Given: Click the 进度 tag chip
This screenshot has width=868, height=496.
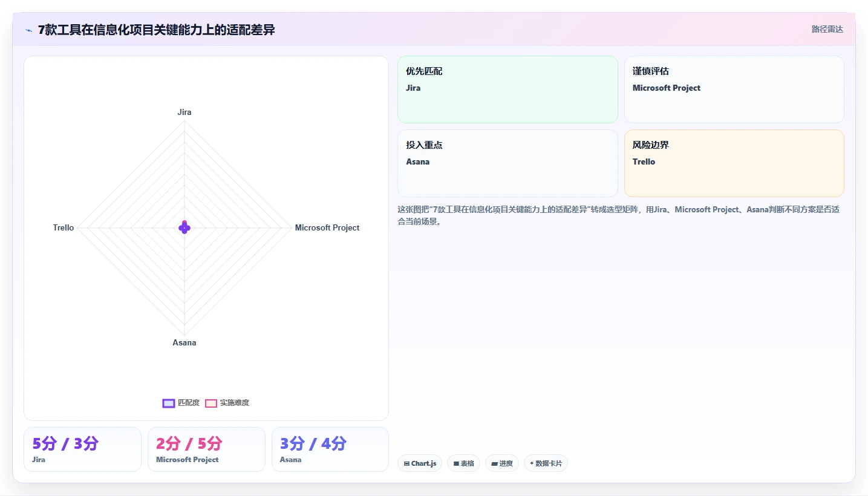Looking at the screenshot, I should click(502, 463).
